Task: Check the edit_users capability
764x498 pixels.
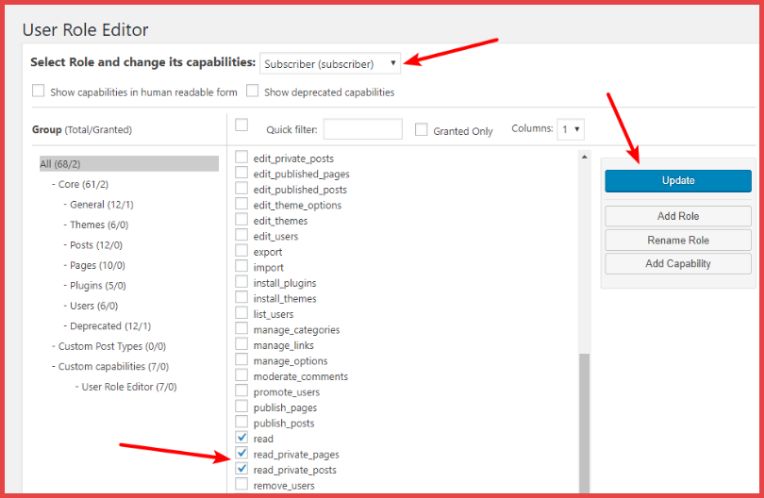Action: pos(241,235)
